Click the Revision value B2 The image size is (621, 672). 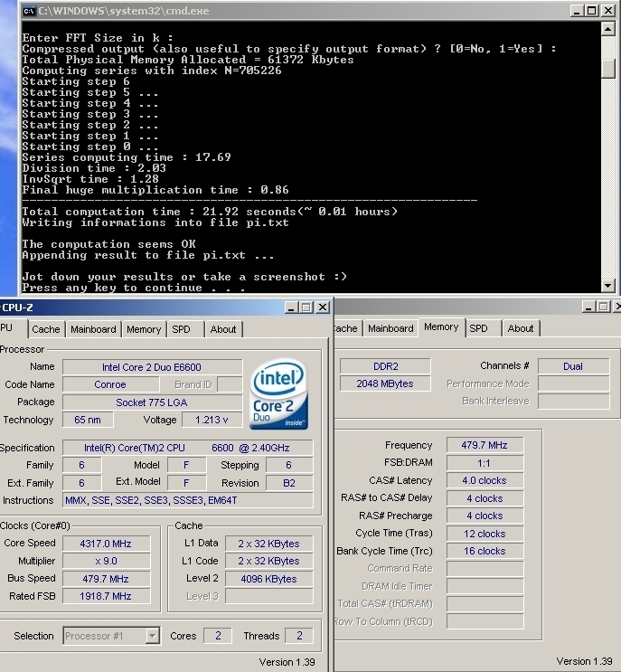tap(289, 483)
